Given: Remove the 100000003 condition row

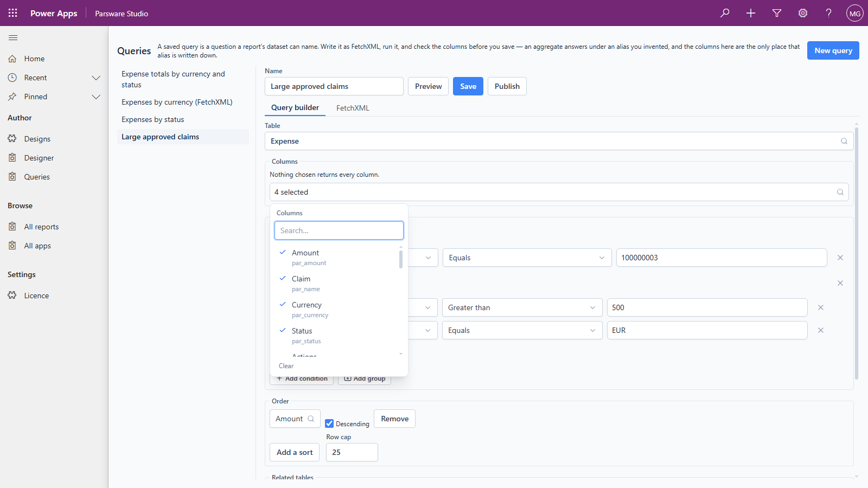Looking at the screenshot, I should [840, 258].
